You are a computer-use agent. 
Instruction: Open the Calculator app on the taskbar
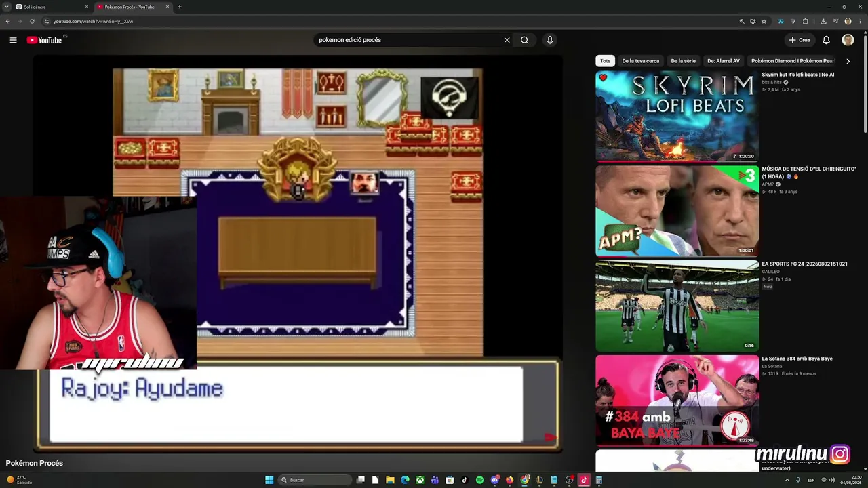tap(599, 480)
